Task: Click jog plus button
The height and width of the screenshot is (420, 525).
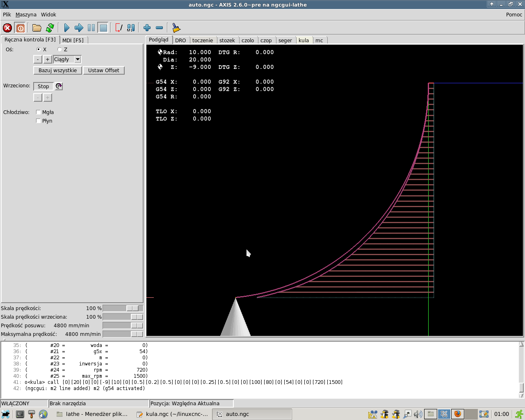Action: click(x=48, y=59)
